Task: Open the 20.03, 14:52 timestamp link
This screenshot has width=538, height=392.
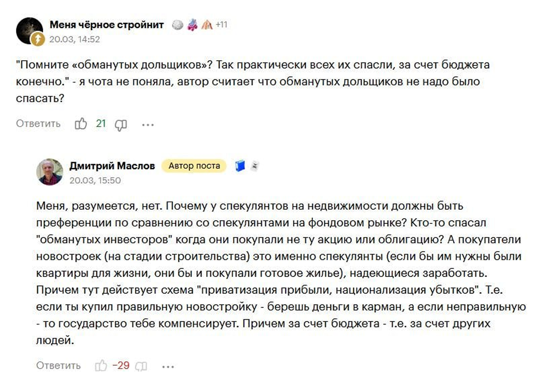Action: tap(74, 39)
